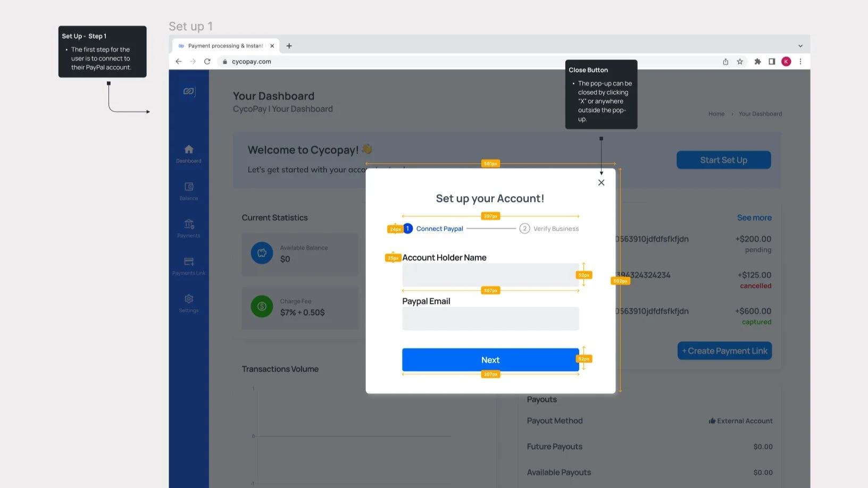This screenshot has width=868, height=488.
Task: Click the Future Payouts $0.00 value
Action: coord(763,447)
